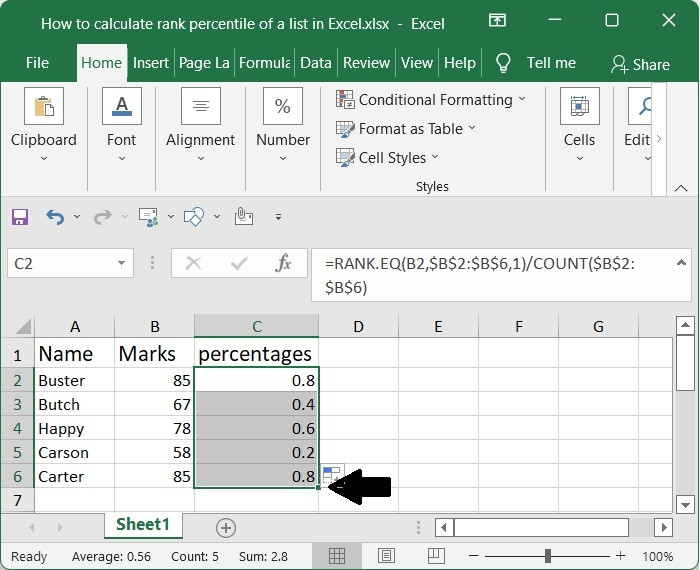The height and width of the screenshot is (570, 700).
Task: Switch to Page Layout view
Action: (x=386, y=556)
